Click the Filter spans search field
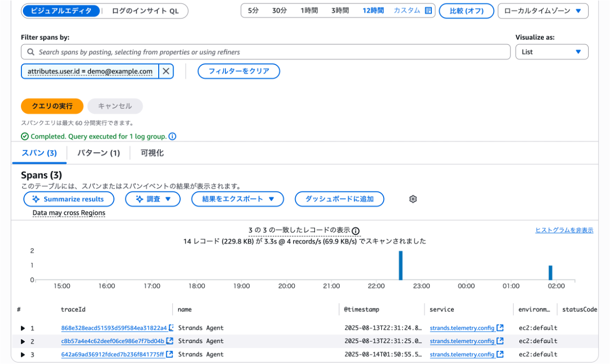The height and width of the screenshot is (364, 610). coord(266,52)
